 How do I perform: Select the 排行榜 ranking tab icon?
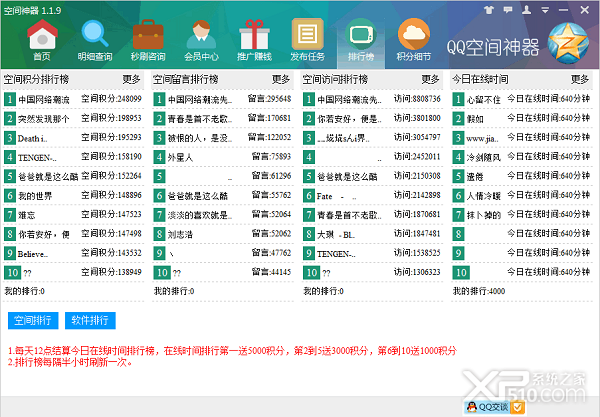point(361,35)
